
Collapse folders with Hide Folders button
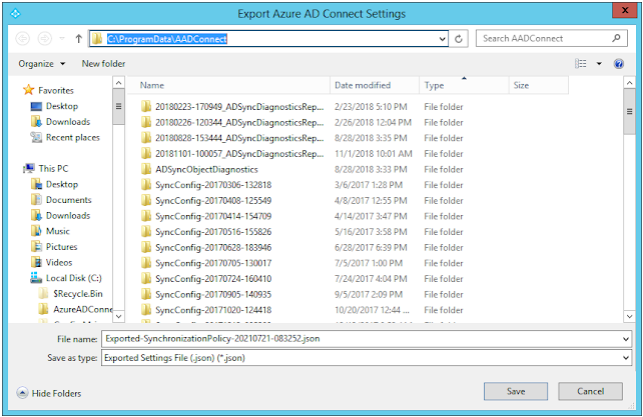(49, 393)
